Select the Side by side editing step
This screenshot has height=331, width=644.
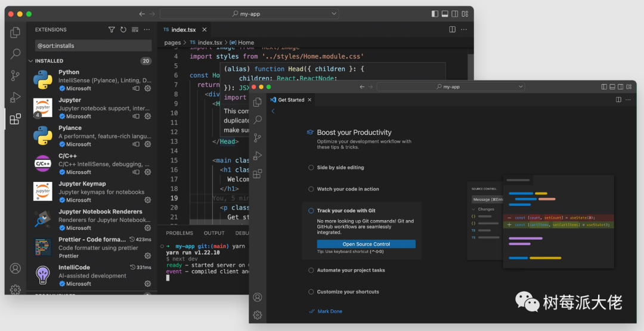click(340, 168)
